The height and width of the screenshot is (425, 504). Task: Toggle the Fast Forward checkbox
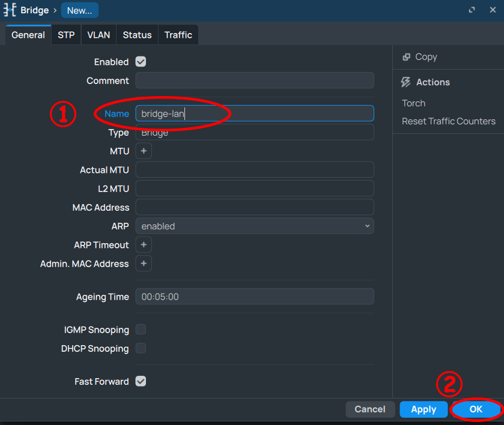coord(141,381)
